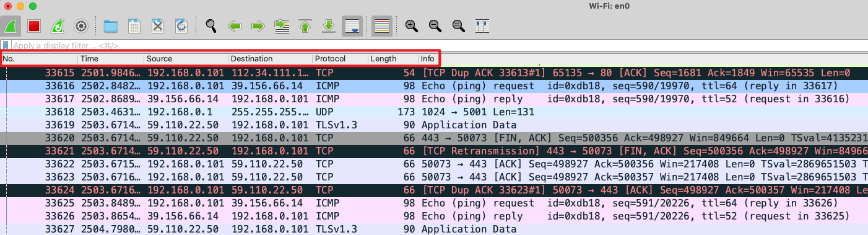The height and width of the screenshot is (235, 868).
Task: Select packet 33619 TLSv1.3 Application Data
Action: 434,125
